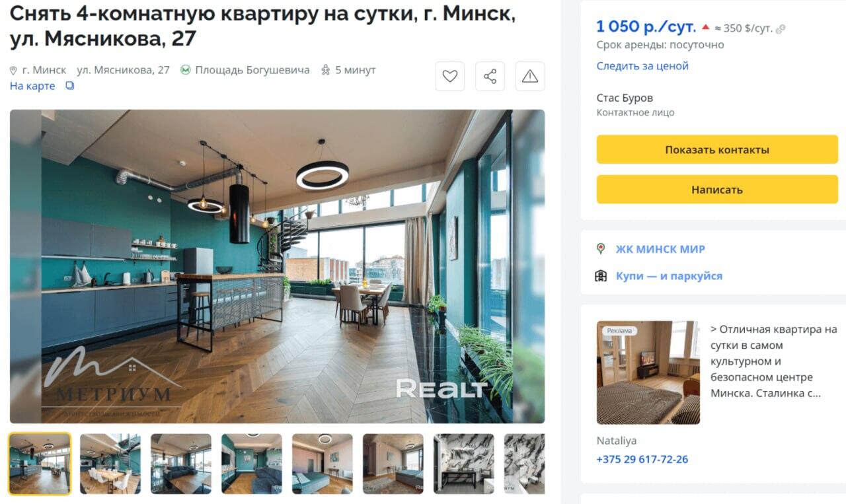Image resolution: width=846 pixels, height=504 pixels.
Task: Select the thumbnail with marble wallpaper desk
Action: pos(464,464)
